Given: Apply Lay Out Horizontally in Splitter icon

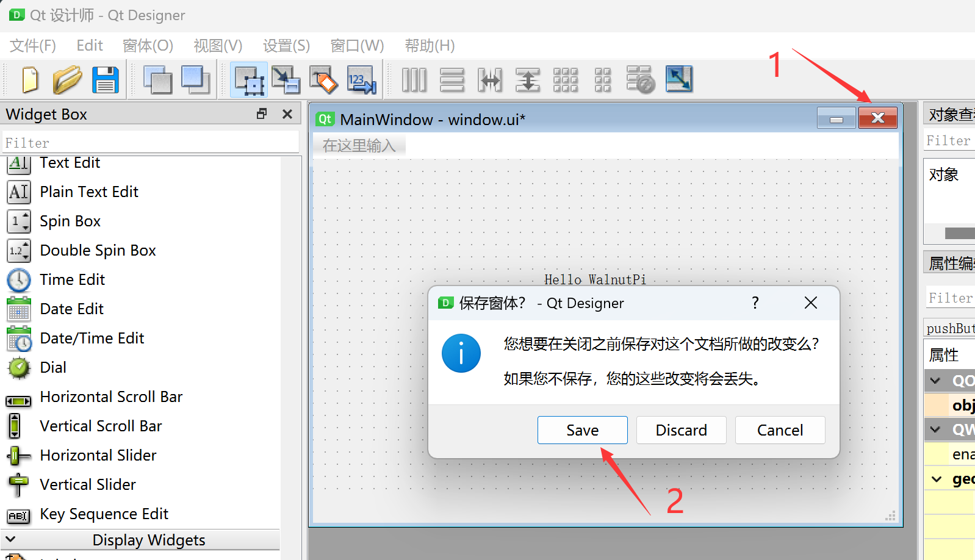Looking at the screenshot, I should pyautogui.click(x=490, y=80).
